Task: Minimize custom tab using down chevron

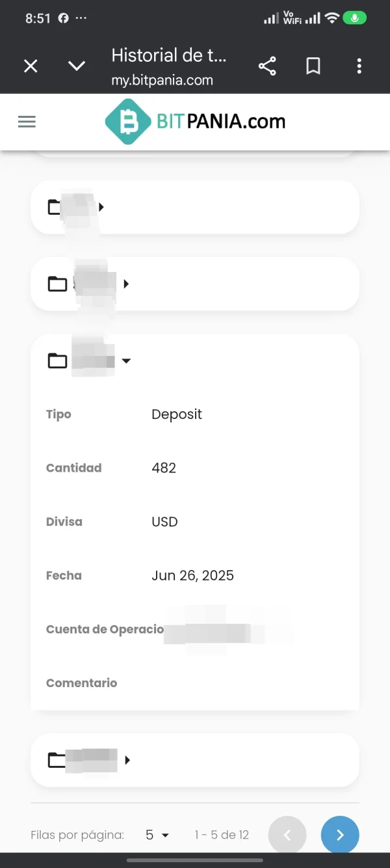Action: point(77,66)
